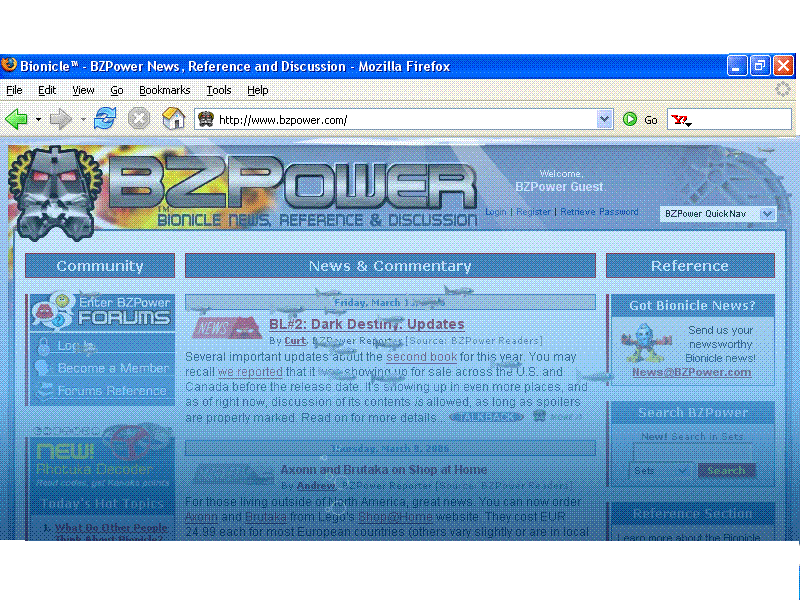Click the Become a Member link
The height and width of the screenshot is (600, 800).
point(113,368)
